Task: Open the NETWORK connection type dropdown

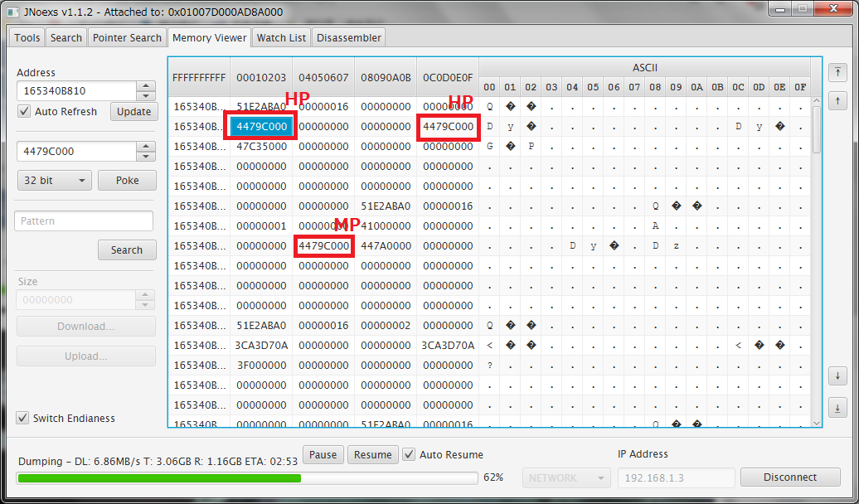Action: [566, 477]
